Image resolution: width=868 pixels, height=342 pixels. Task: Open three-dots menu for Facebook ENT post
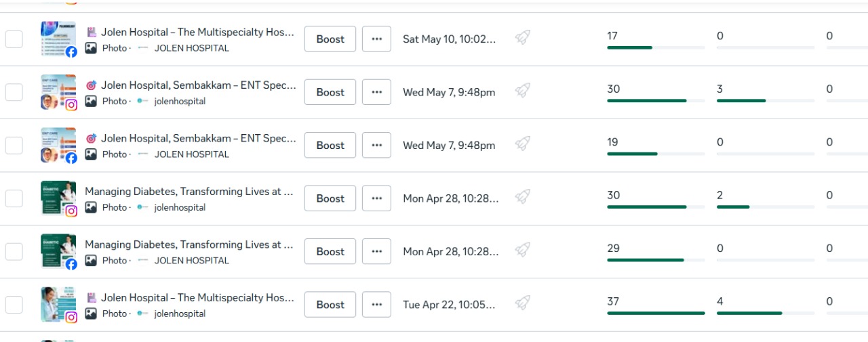[x=376, y=145]
